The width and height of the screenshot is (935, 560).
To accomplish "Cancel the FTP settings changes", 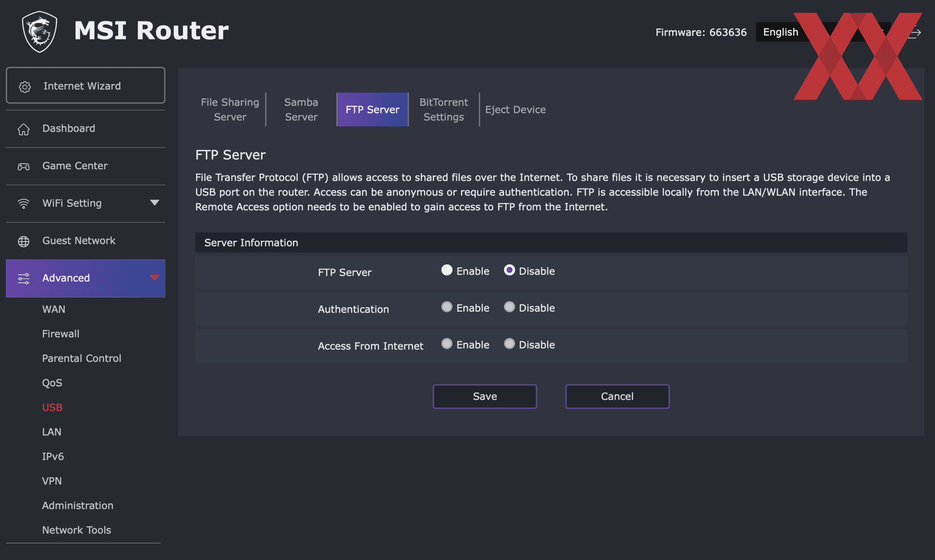I will [617, 396].
